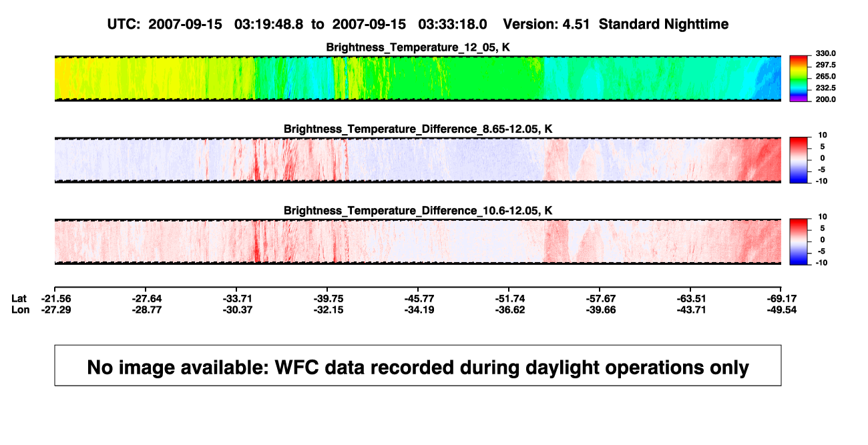Click the colorbar of the 8.65-12.05 plot
This screenshot has height=445, width=868.
click(798, 160)
